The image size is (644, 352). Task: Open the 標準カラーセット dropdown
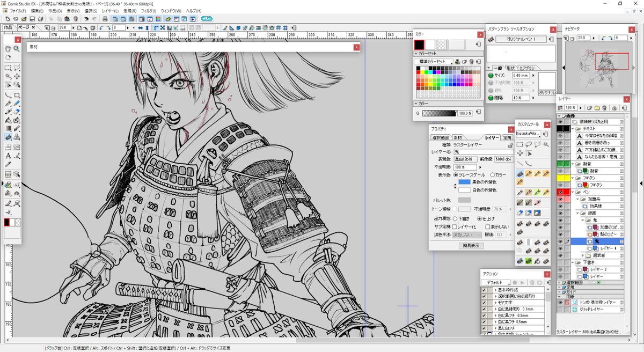point(434,62)
